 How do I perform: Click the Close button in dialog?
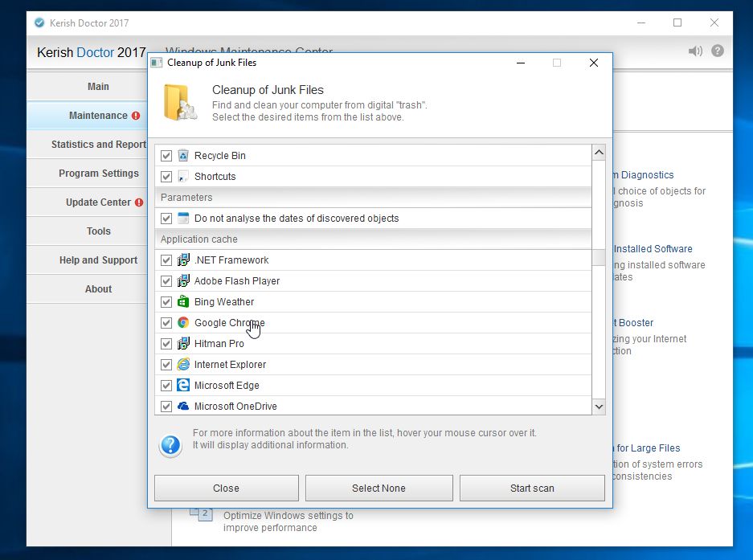tap(226, 488)
